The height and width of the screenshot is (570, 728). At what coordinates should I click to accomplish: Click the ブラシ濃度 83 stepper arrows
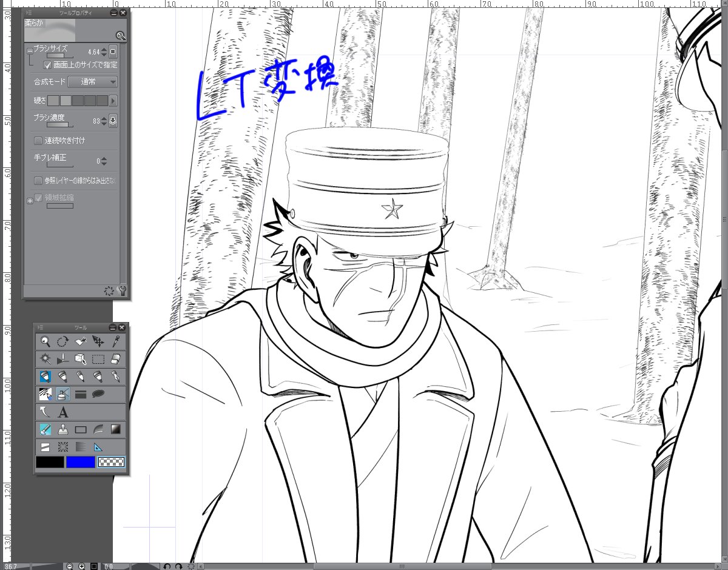[104, 121]
